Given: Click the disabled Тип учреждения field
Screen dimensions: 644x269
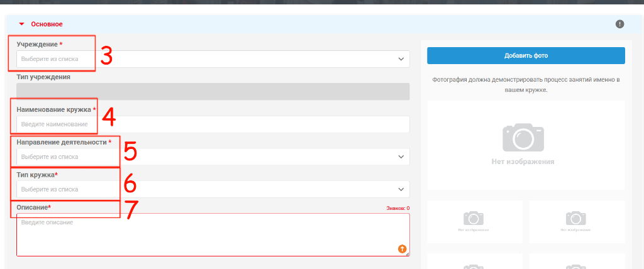Looking at the screenshot, I should pos(213,92).
